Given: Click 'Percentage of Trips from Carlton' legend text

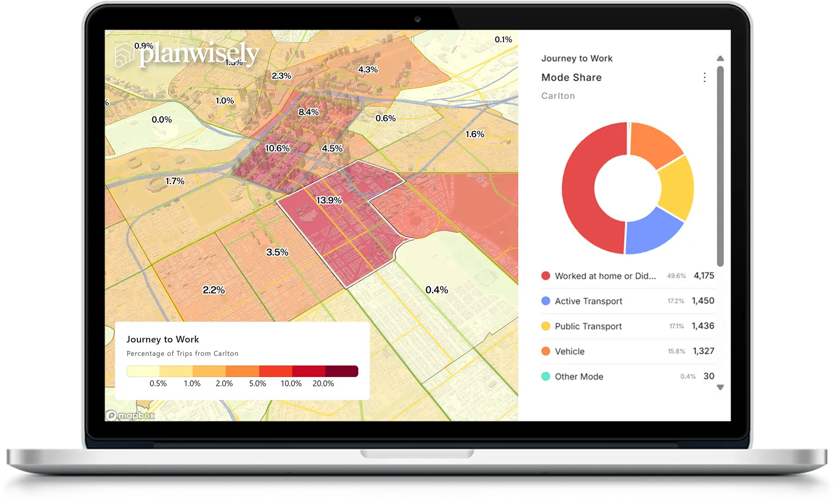Looking at the screenshot, I should point(183,354).
